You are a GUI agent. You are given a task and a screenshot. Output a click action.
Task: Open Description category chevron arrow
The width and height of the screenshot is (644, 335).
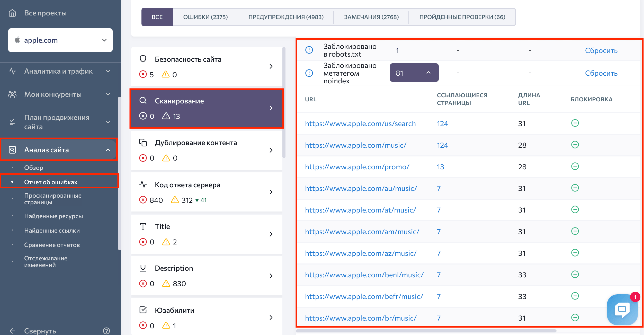(x=271, y=276)
